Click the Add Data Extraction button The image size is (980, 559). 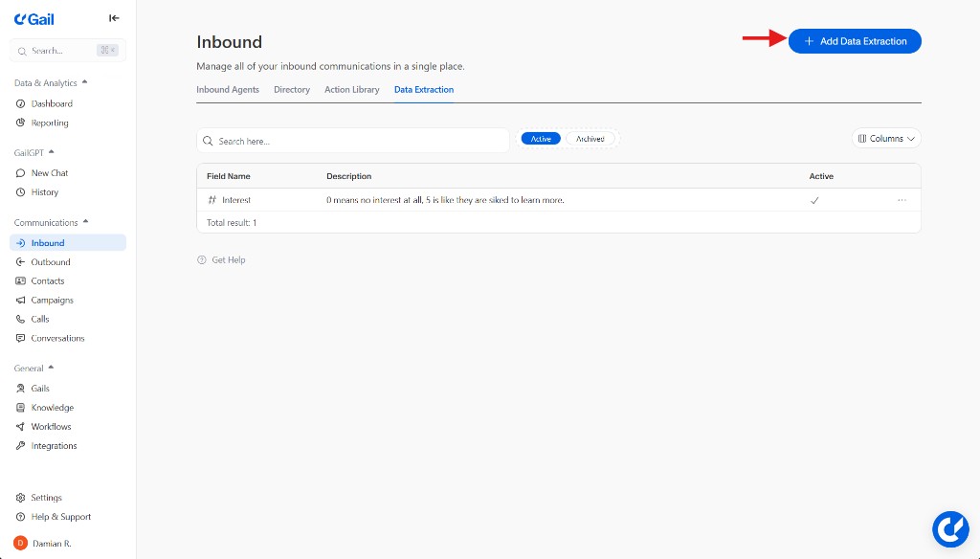854,40
